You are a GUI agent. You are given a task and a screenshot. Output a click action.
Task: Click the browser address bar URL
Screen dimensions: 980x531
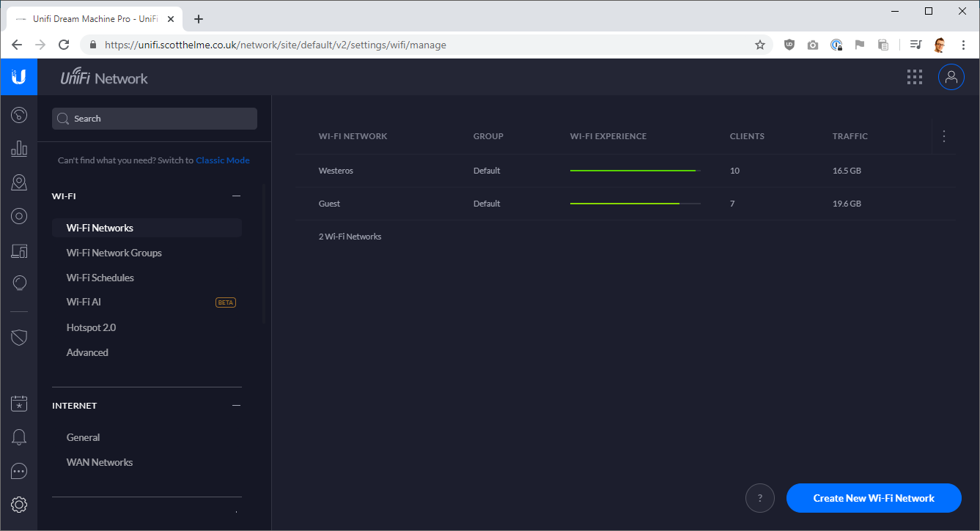pyautogui.click(x=276, y=45)
